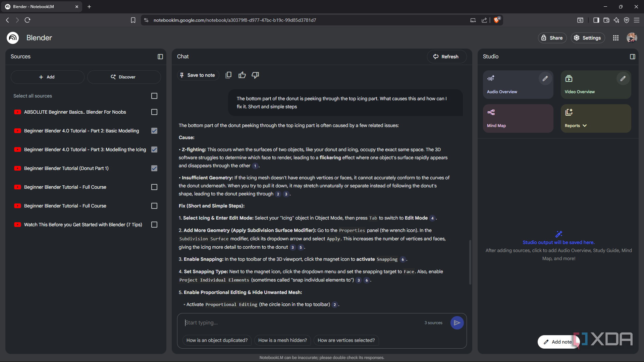Uncheck Part 2: Basic Modelling source
Viewport: 644px width, 362px height.
[154, 131]
